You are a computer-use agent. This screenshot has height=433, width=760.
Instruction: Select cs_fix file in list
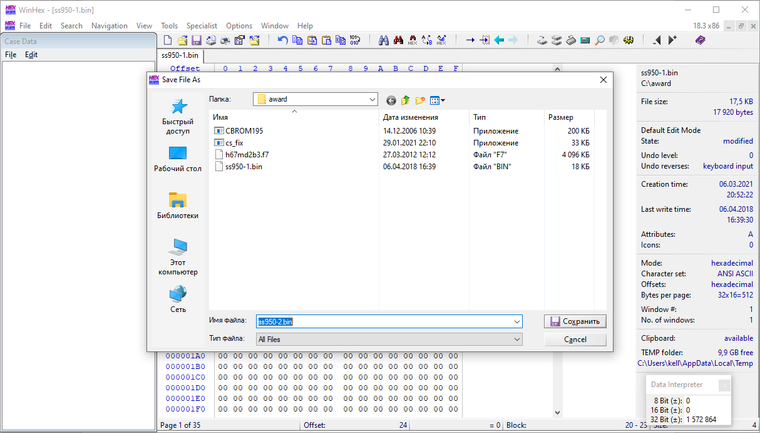click(234, 143)
